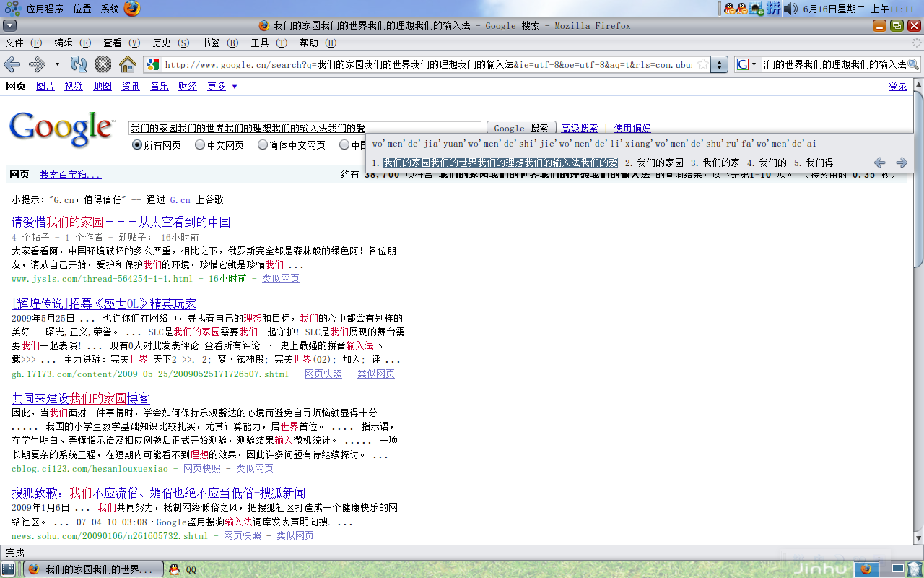The image size is (924, 578).
Task: Open the search engine selector dropdown
Action: tap(747, 64)
